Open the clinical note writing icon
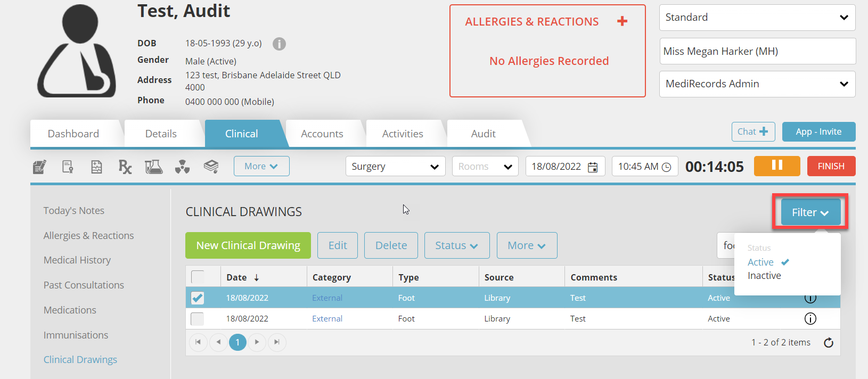Image resolution: width=868 pixels, height=379 pixels. click(39, 167)
